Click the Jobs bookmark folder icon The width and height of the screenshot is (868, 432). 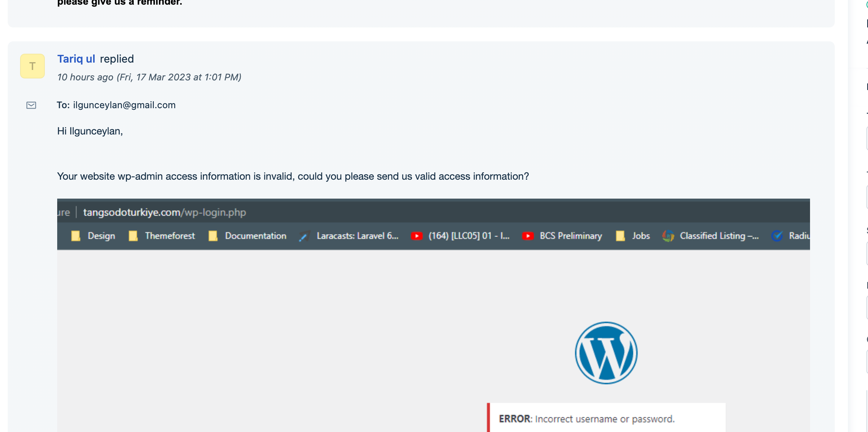620,236
